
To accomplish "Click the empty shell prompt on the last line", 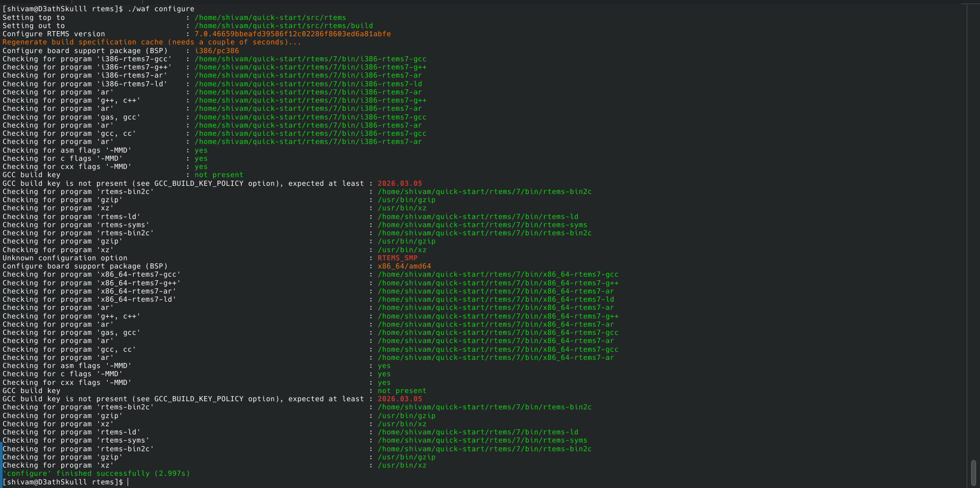I will 128,482.
